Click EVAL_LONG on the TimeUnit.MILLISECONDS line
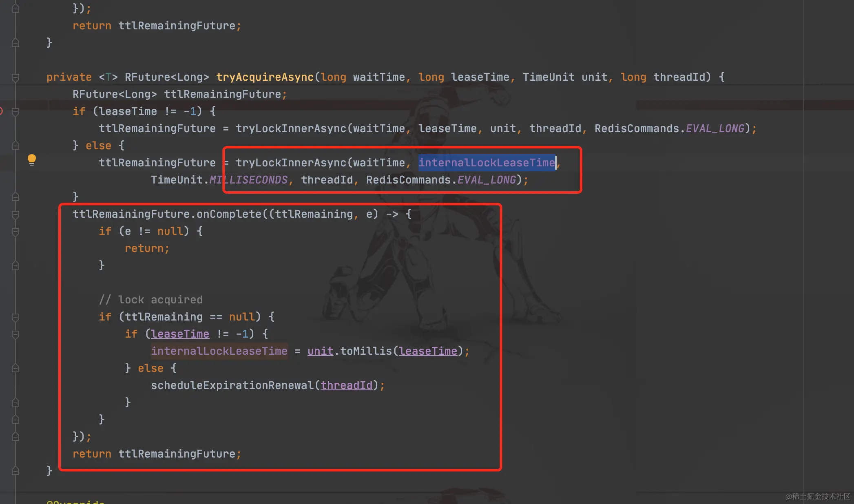This screenshot has width=854, height=504. coord(487,180)
